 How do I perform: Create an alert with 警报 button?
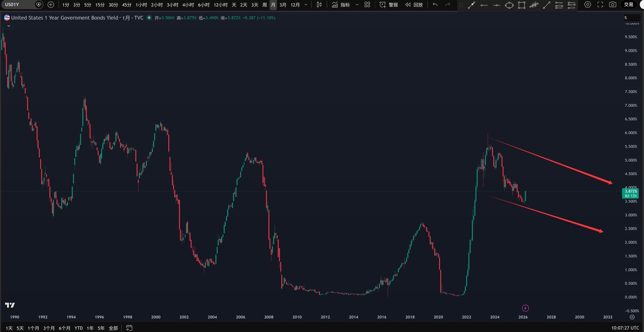pos(389,4)
